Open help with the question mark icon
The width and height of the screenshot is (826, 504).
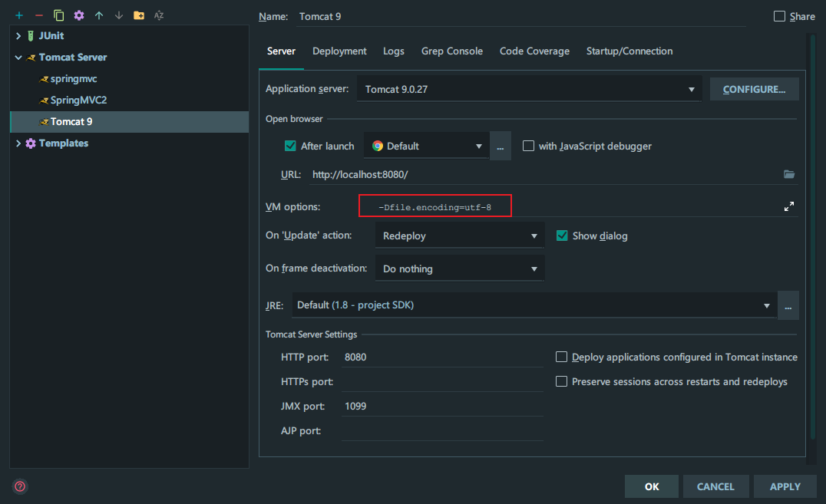pyautogui.click(x=20, y=486)
